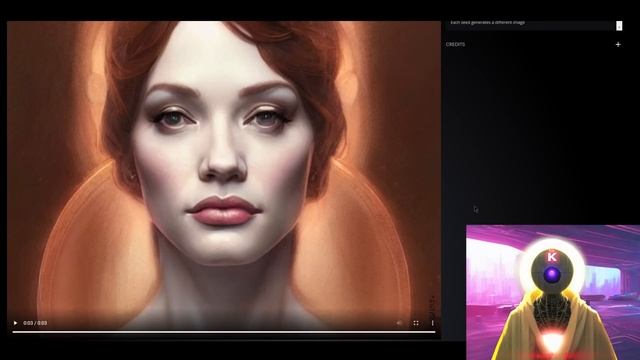Click the seed value stepper arrows
This screenshot has width=640, height=360.
pyautogui.click(x=619, y=25)
